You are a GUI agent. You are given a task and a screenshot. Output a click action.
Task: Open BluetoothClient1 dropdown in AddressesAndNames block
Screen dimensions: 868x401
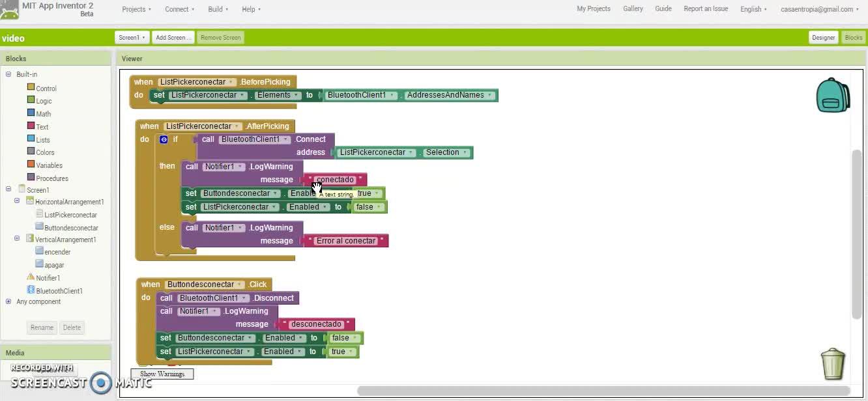click(x=362, y=95)
